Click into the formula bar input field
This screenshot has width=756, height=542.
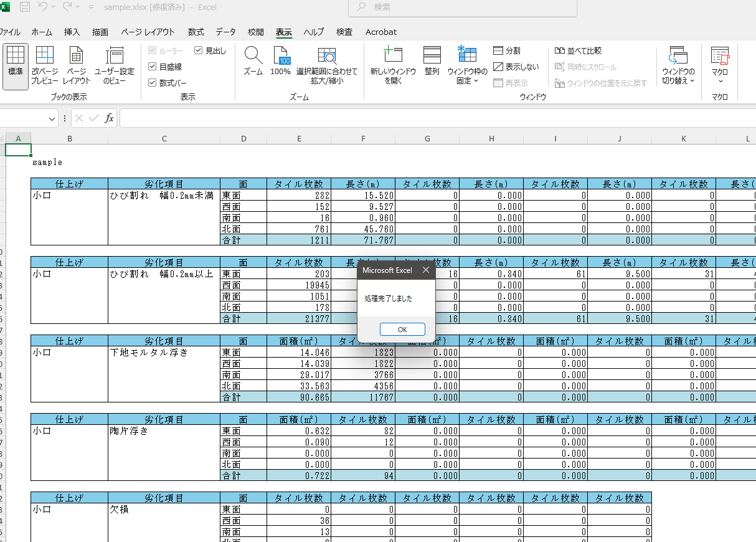[x=436, y=118]
